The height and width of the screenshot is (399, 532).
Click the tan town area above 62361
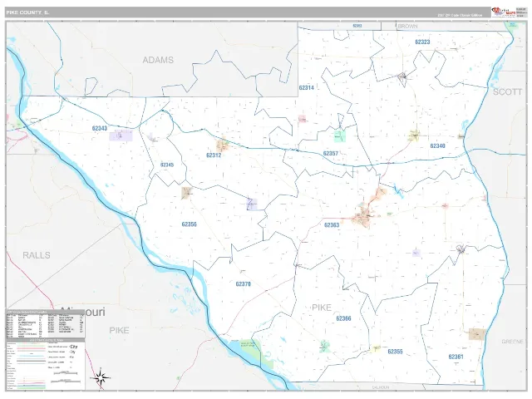point(477,334)
